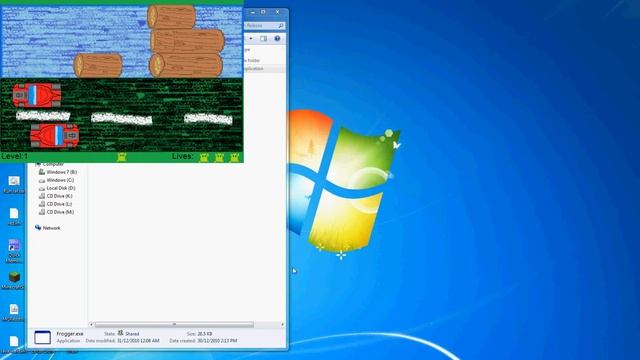Select CD Drive (K:) in tree
640x360 pixels.
(x=56, y=196)
